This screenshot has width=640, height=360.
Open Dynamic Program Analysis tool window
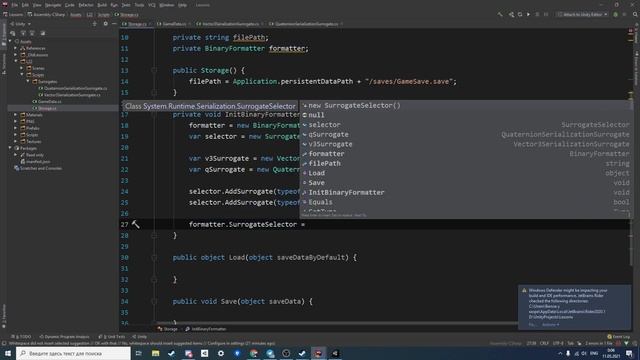click(65, 337)
